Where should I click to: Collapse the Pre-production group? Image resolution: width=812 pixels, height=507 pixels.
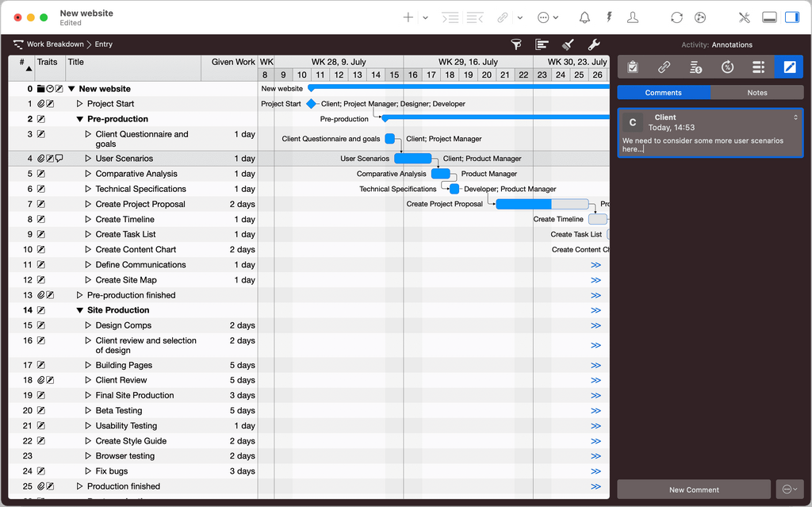click(x=80, y=119)
